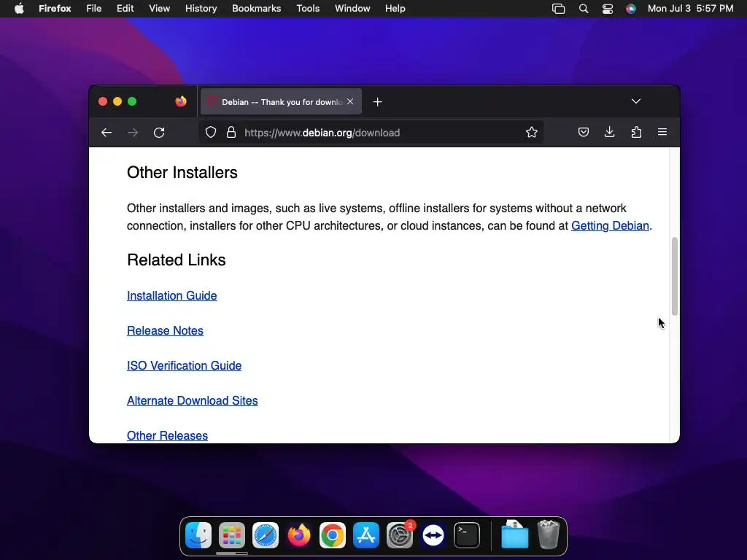747x560 pixels.
Task: Expand the list all tabs chevron
Action: coord(636,101)
